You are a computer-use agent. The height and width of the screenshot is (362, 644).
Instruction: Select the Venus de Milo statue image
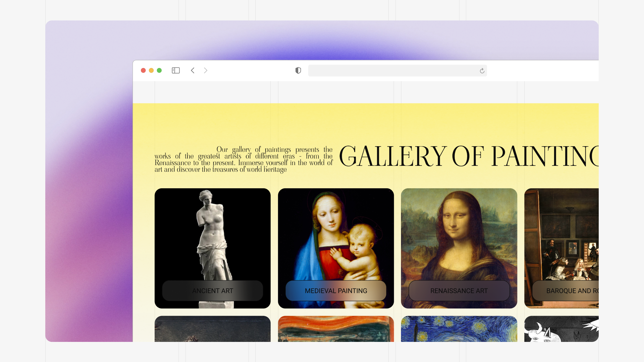click(213, 235)
